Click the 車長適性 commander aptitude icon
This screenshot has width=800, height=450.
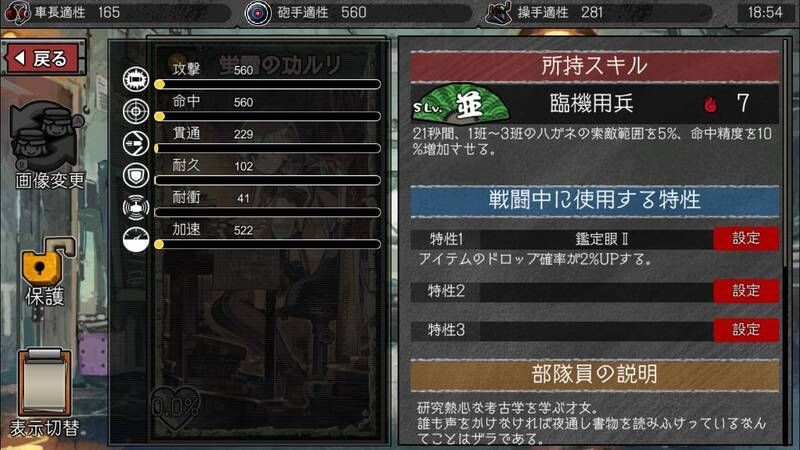point(17,13)
